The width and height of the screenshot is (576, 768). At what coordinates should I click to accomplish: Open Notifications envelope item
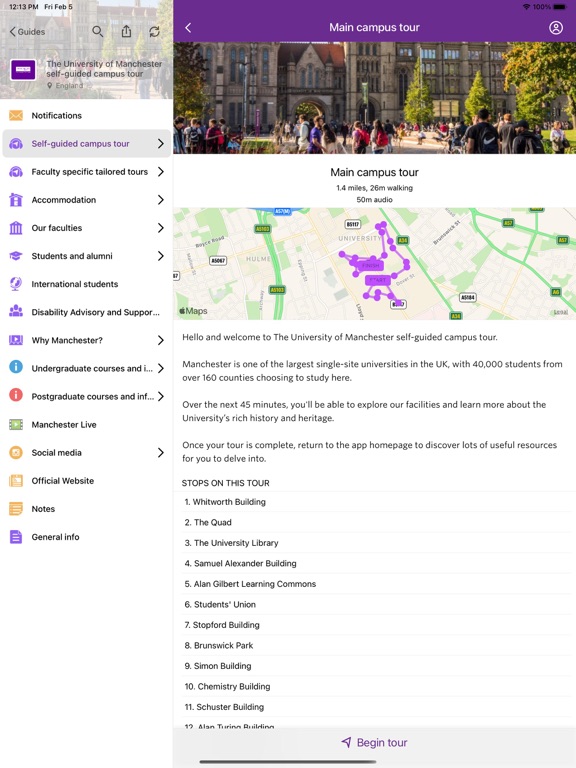(16, 116)
